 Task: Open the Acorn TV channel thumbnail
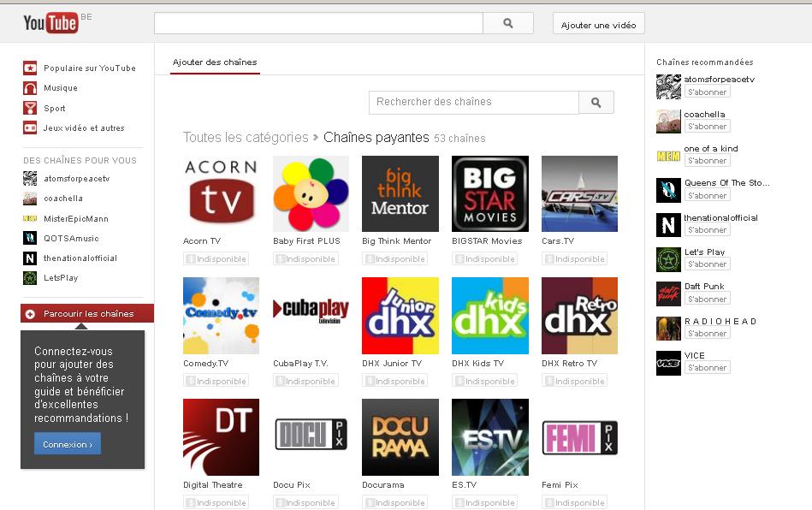coord(221,193)
